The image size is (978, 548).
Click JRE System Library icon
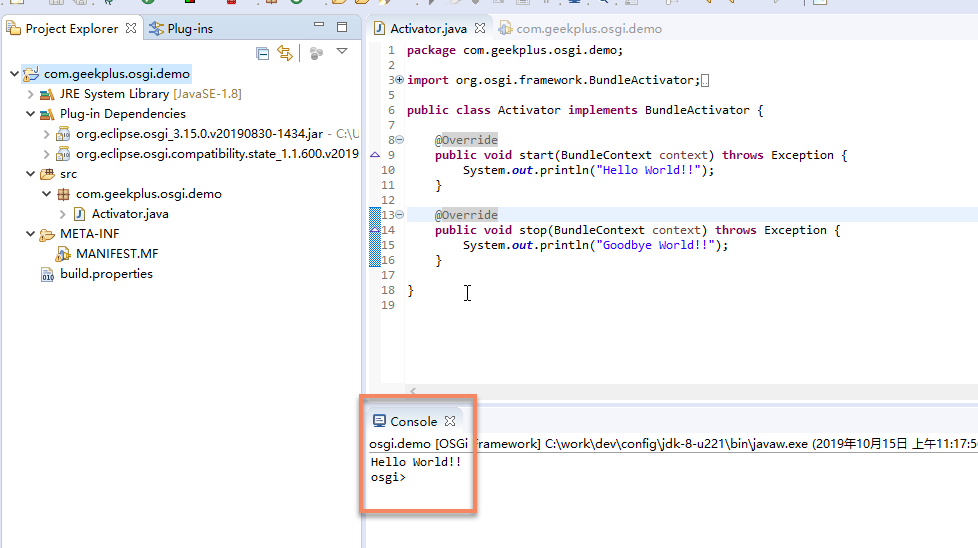(47, 94)
